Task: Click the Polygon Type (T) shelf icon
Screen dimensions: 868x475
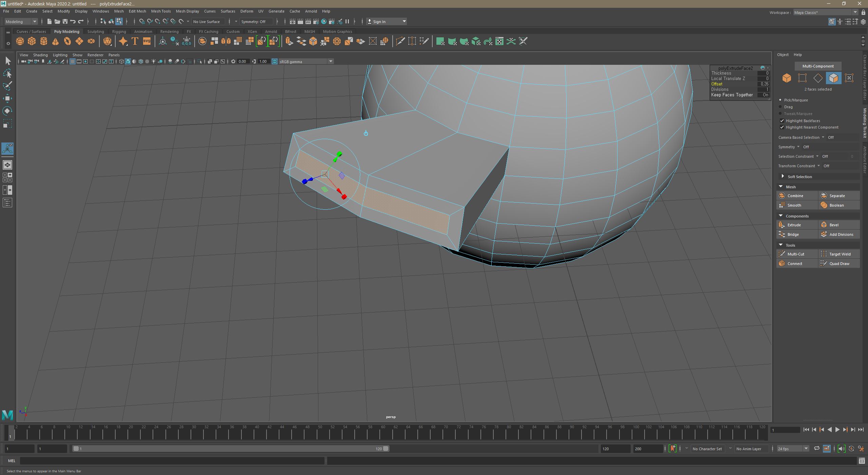Action: pos(135,41)
